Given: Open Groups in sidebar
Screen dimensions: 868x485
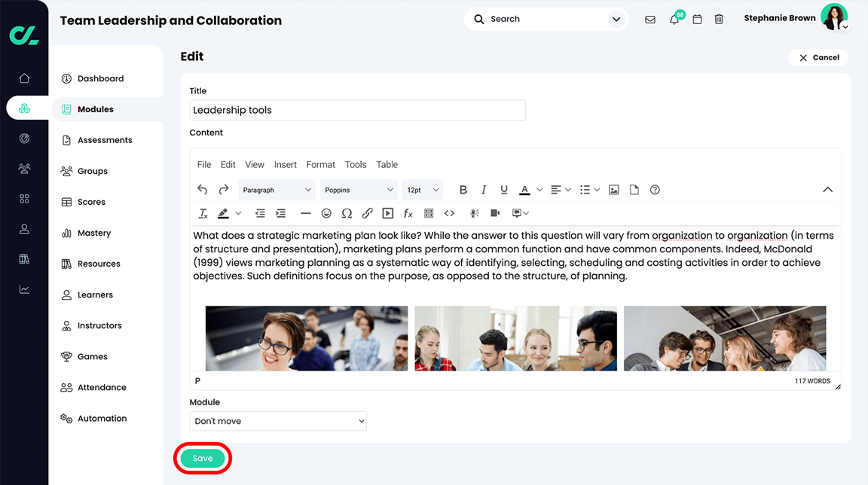Looking at the screenshot, I should pos(93,172).
